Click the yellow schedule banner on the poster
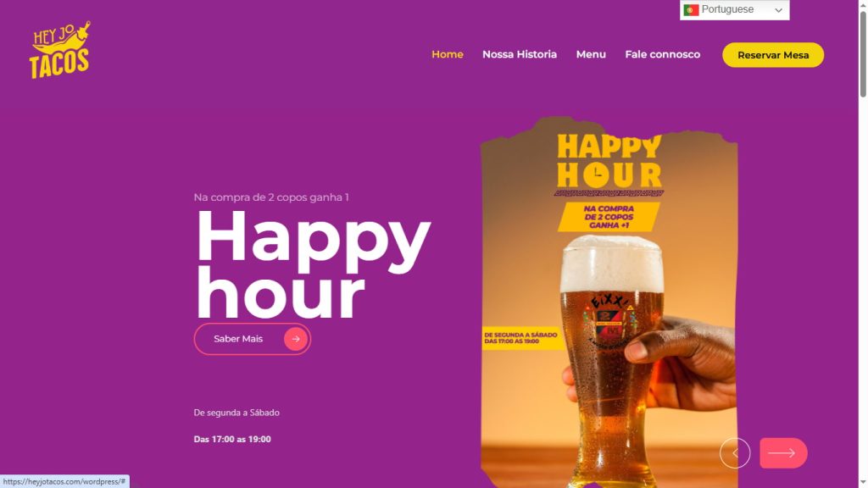 521,338
